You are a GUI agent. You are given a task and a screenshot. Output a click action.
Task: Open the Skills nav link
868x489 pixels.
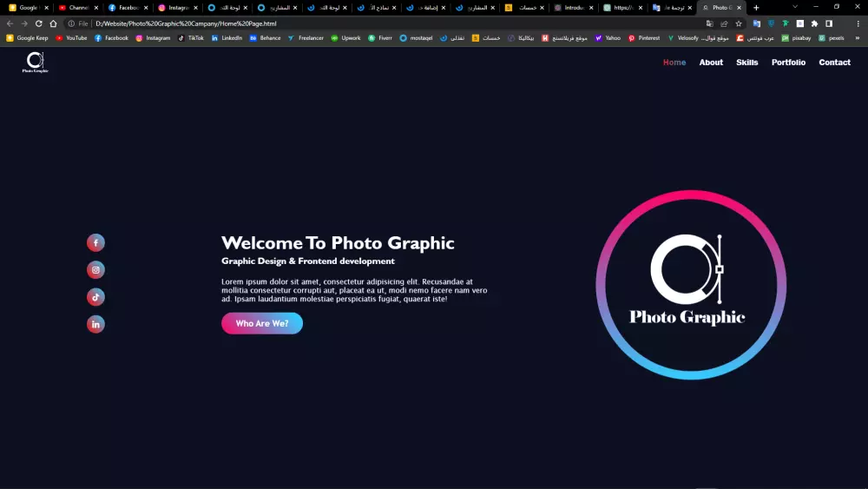[x=746, y=63]
